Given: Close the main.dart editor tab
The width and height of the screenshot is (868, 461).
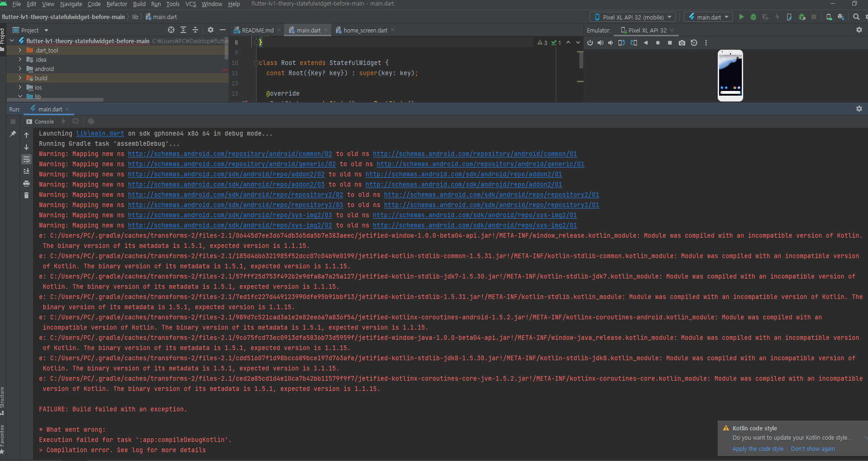Looking at the screenshot, I should coord(326,30).
